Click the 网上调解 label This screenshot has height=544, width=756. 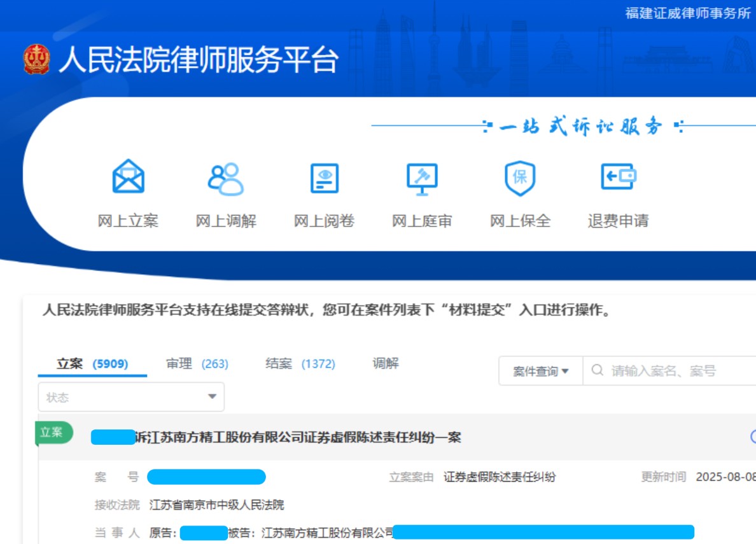(226, 221)
